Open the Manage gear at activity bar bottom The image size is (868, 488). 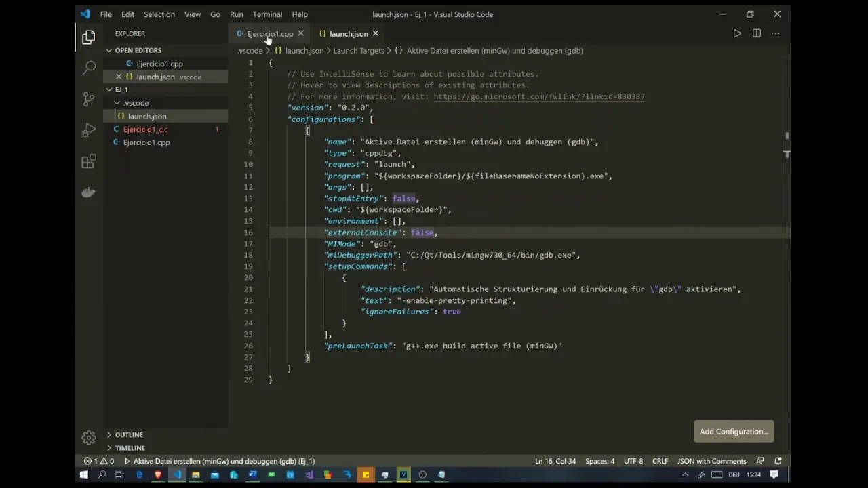coord(89,437)
